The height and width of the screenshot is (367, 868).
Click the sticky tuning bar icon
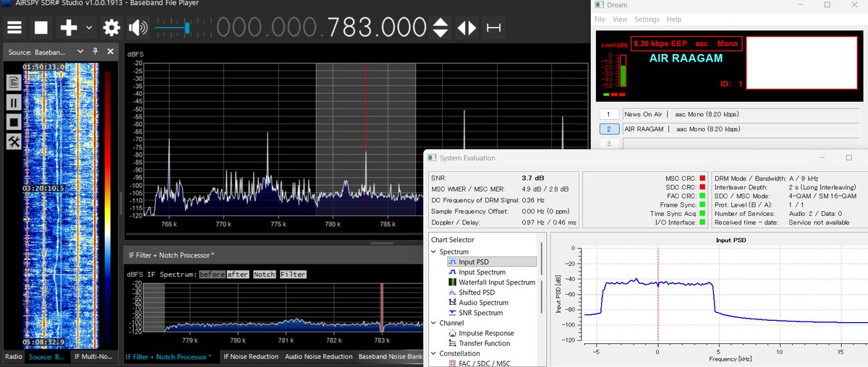(x=493, y=27)
